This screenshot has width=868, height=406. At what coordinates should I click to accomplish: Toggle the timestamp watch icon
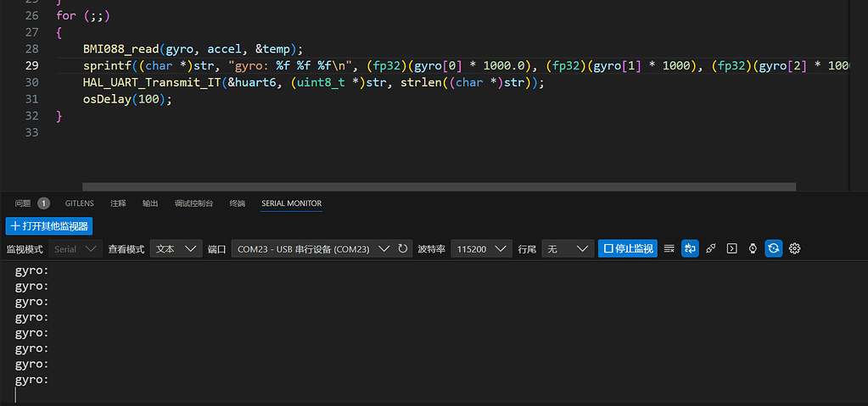pyautogui.click(x=753, y=248)
